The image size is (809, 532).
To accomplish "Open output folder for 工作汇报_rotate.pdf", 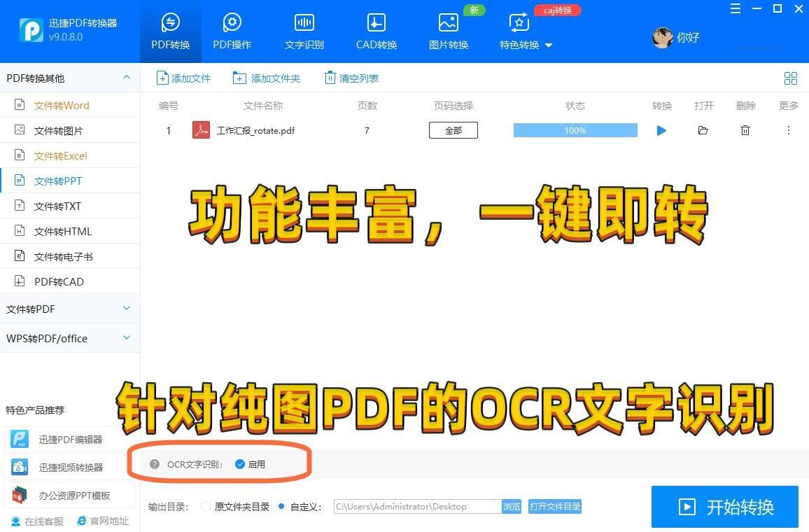I will click(703, 130).
